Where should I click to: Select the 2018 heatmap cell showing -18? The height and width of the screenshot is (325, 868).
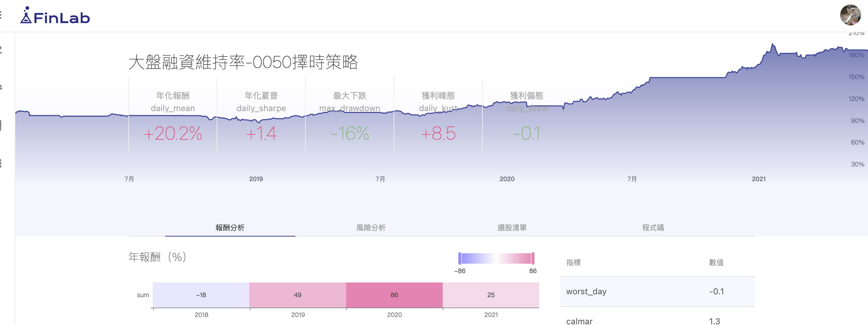click(201, 295)
